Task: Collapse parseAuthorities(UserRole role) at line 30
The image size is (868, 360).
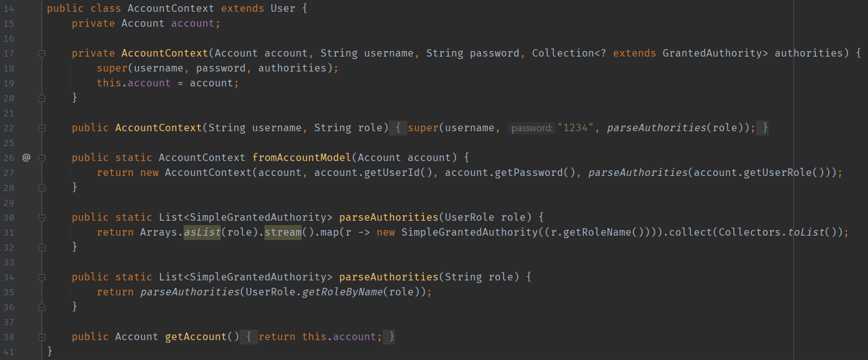Action: (42, 218)
